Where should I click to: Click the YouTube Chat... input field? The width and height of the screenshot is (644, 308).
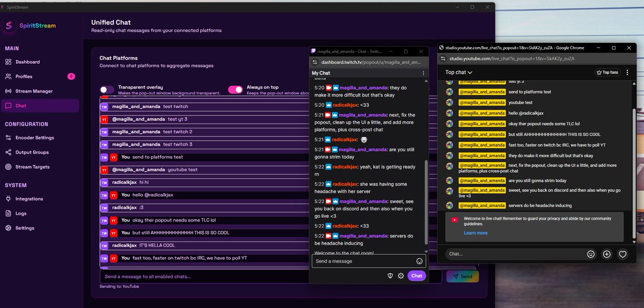pyautogui.click(x=513, y=254)
